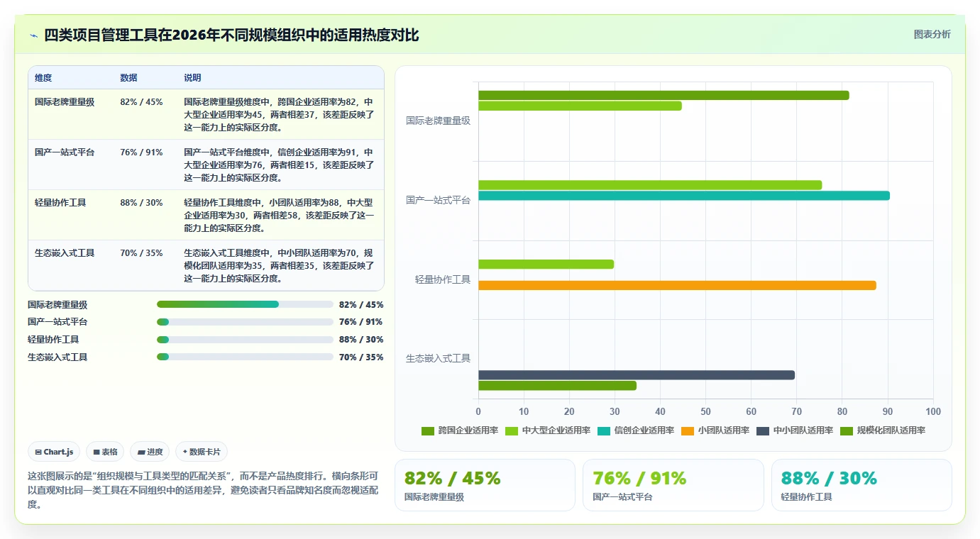Click the 82% / 45% value beside the progress bar

tap(361, 304)
